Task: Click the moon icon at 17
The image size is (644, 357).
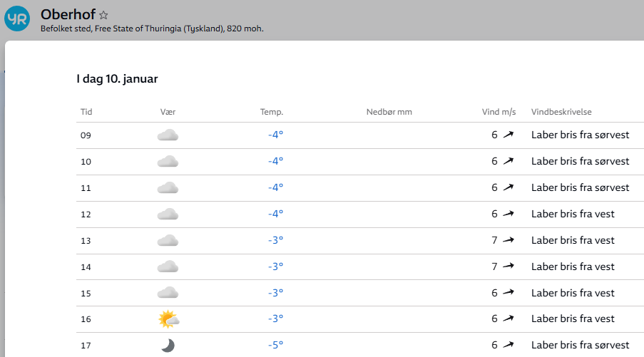Action: pyautogui.click(x=168, y=346)
